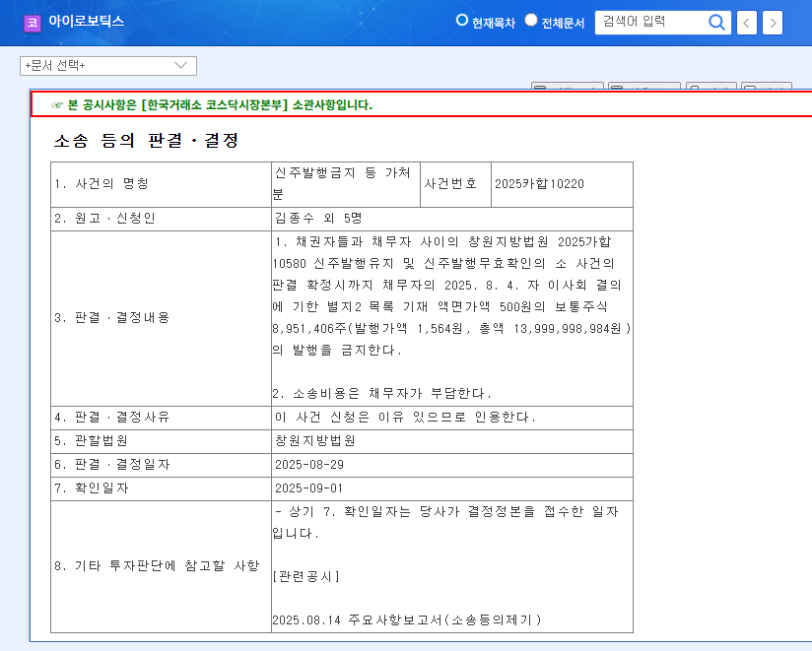The height and width of the screenshot is (651, 812).
Task: Click the line 2. 소송비용은 채무자가 부담한다.
Action: pos(382,394)
